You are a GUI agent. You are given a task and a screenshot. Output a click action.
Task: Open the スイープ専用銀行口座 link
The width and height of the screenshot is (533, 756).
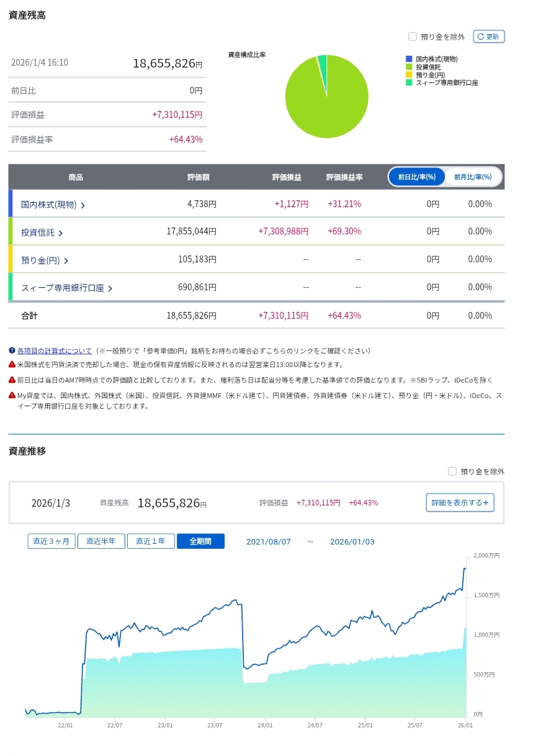pyautogui.click(x=66, y=288)
